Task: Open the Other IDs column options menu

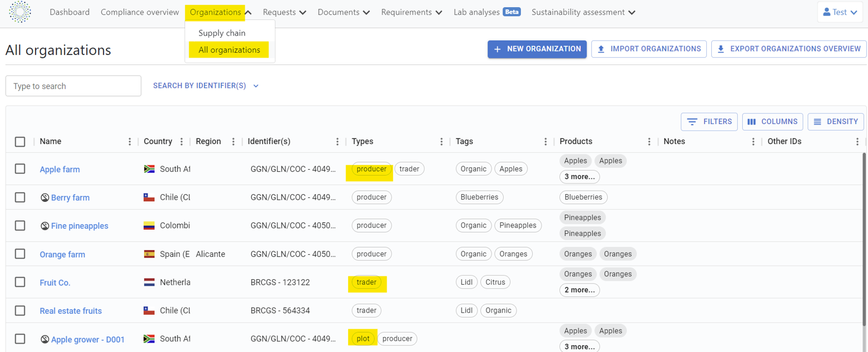Action: coord(857,142)
